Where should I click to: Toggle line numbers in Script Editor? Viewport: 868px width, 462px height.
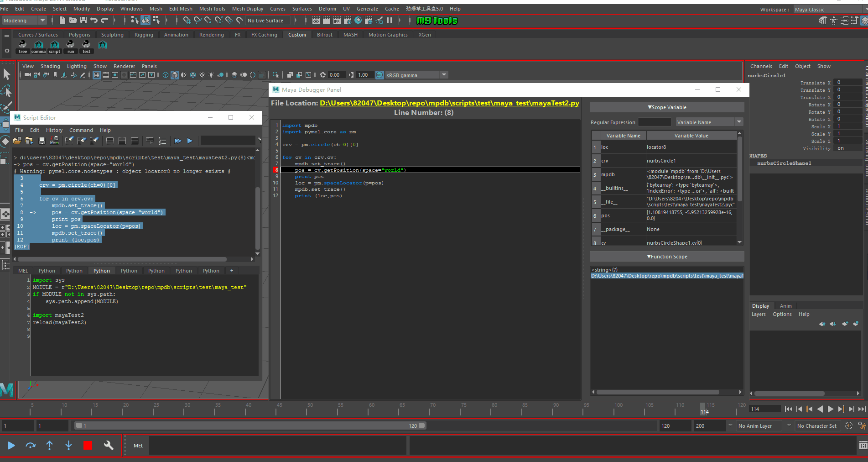(162, 141)
